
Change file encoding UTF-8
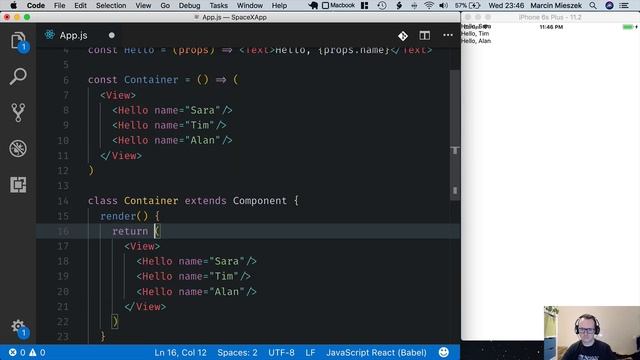[281, 353]
